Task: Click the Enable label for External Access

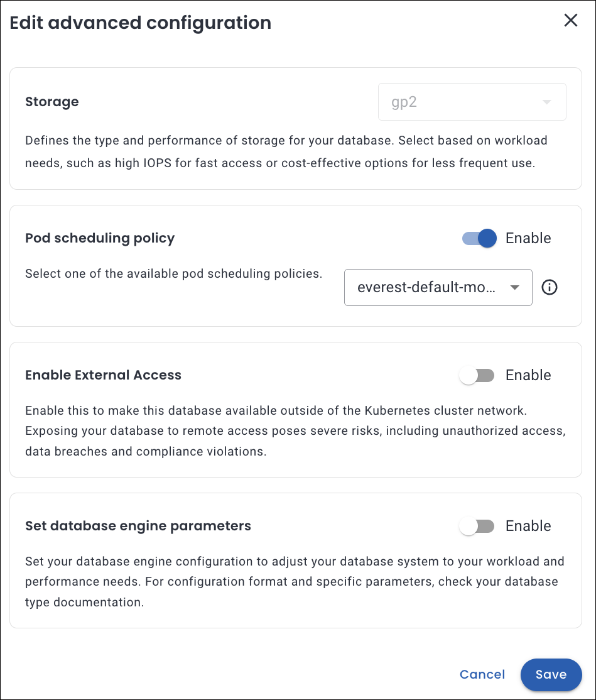Action: tap(528, 375)
